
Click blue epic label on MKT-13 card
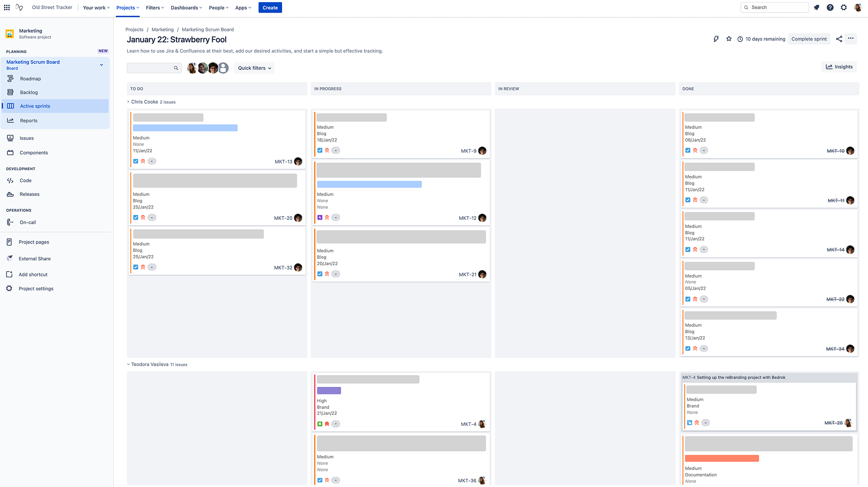coord(185,128)
